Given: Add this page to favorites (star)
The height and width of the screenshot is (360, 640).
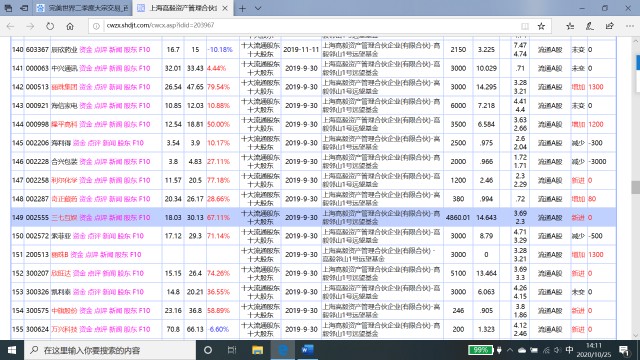Looking at the screenshot, I should 541,26.
